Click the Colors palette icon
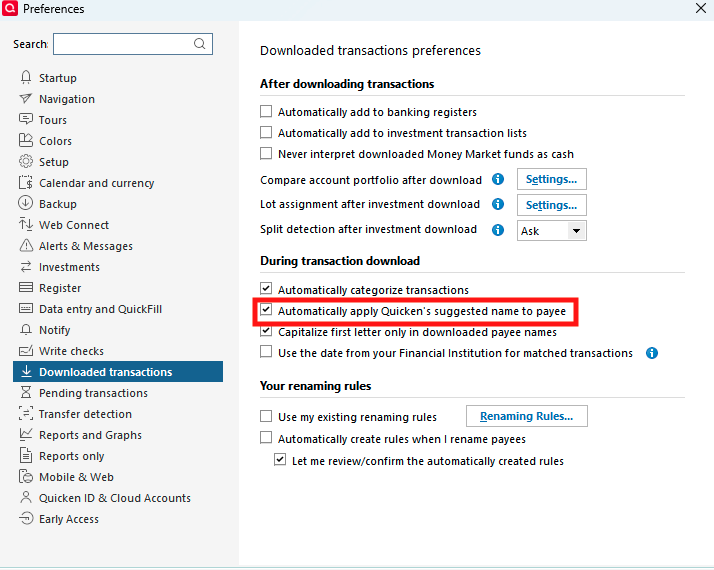The height and width of the screenshot is (570, 714). tap(26, 140)
